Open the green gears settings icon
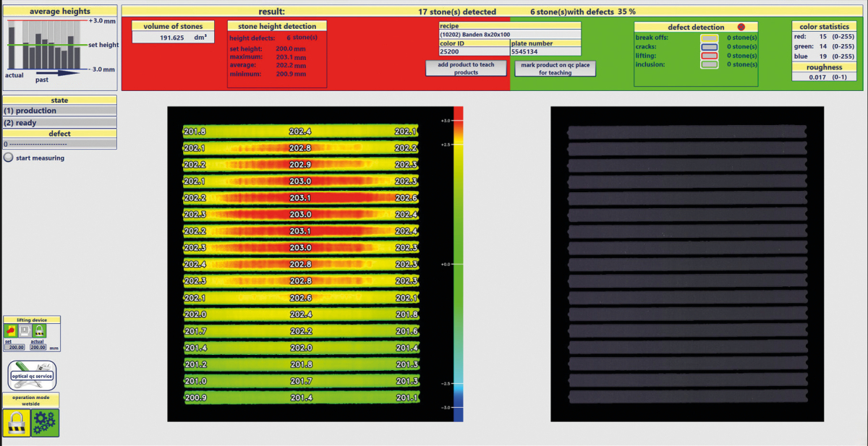The width and height of the screenshot is (868, 446). pos(45,422)
